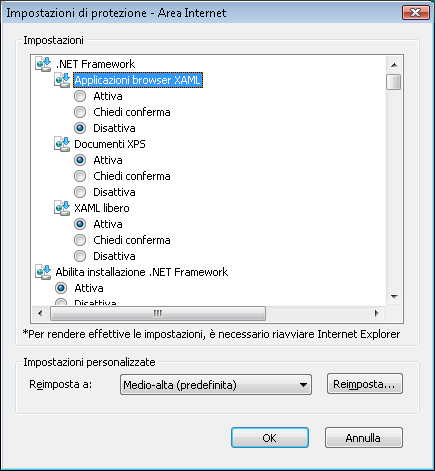Click the XAML libero setting icon
Viewport: 435px width, 471px height.
[x=62, y=208]
